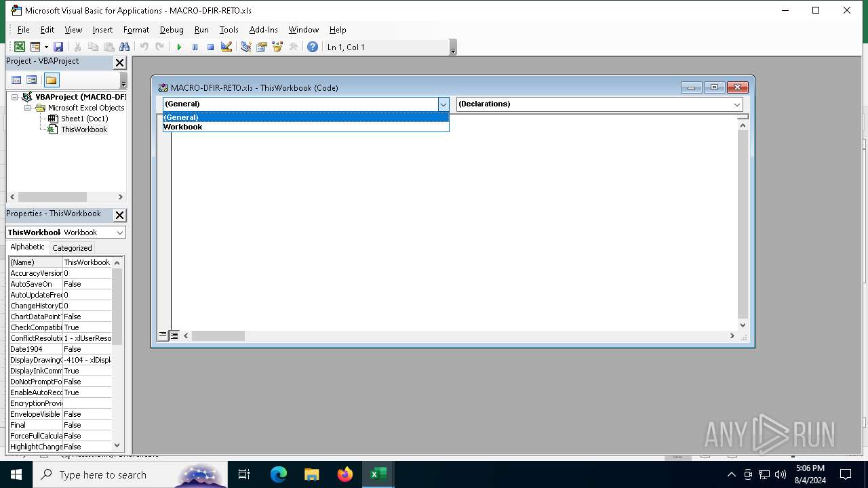Click scroll-right arrow in Project pane
The width and height of the screenshot is (868, 488).
pyautogui.click(x=121, y=197)
